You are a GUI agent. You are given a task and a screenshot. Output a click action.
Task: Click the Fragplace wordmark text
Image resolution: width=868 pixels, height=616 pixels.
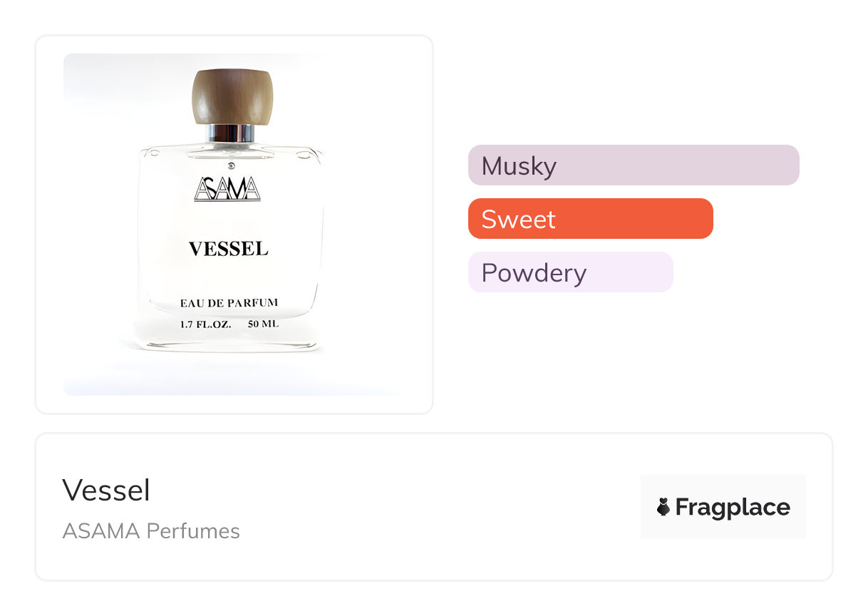(x=732, y=507)
